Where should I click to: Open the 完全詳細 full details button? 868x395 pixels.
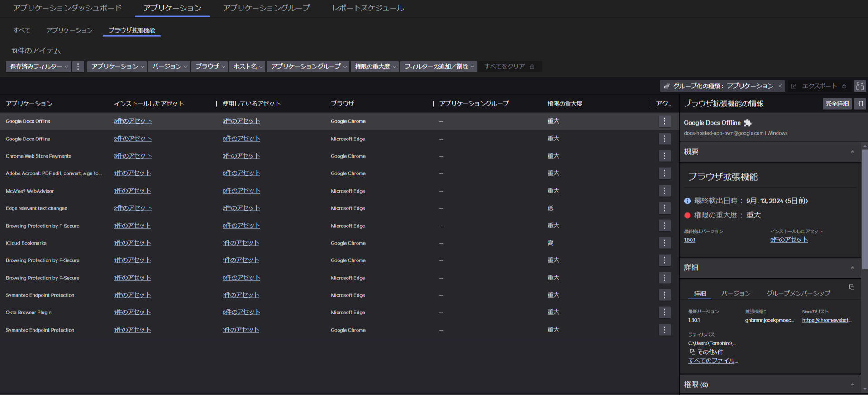pyautogui.click(x=837, y=104)
